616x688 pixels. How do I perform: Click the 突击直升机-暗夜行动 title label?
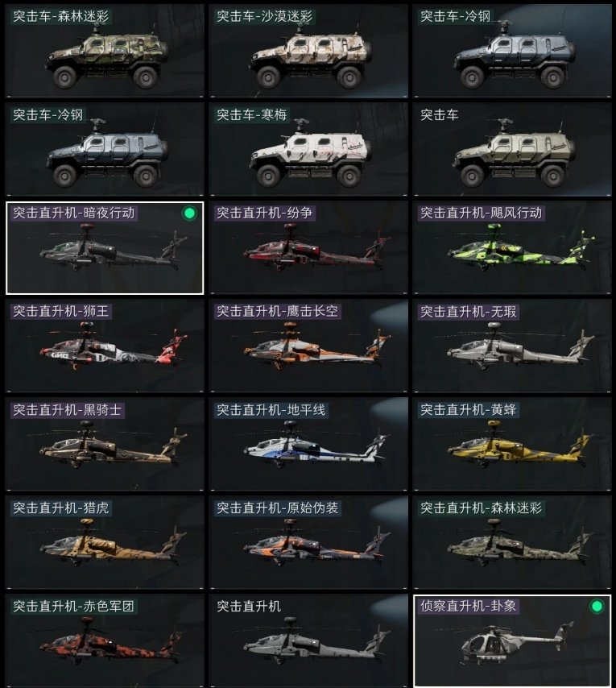(x=73, y=213)
